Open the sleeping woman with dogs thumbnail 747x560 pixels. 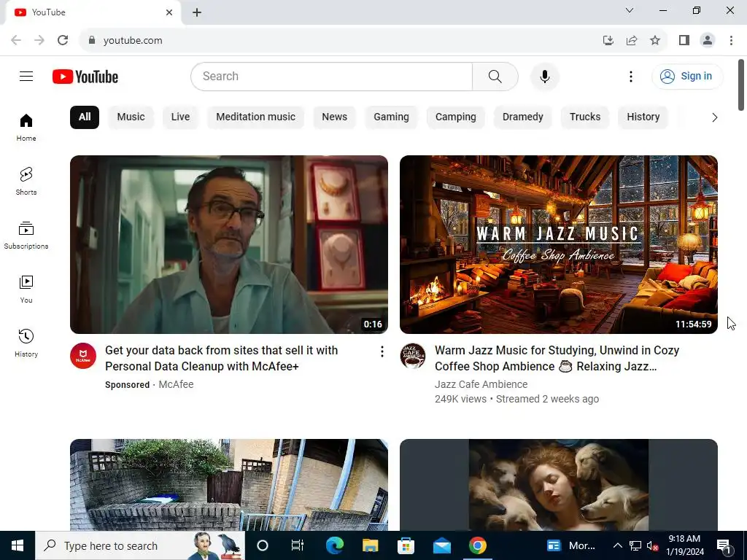click(558, 485)
